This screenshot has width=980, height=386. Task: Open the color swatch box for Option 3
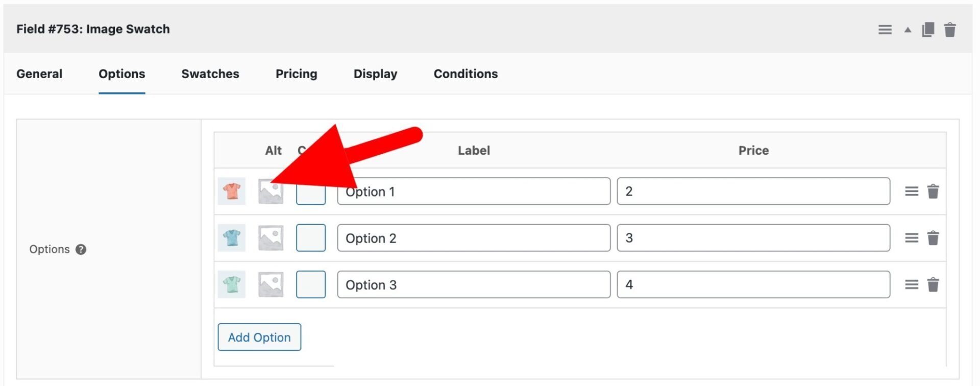point(310,284)
